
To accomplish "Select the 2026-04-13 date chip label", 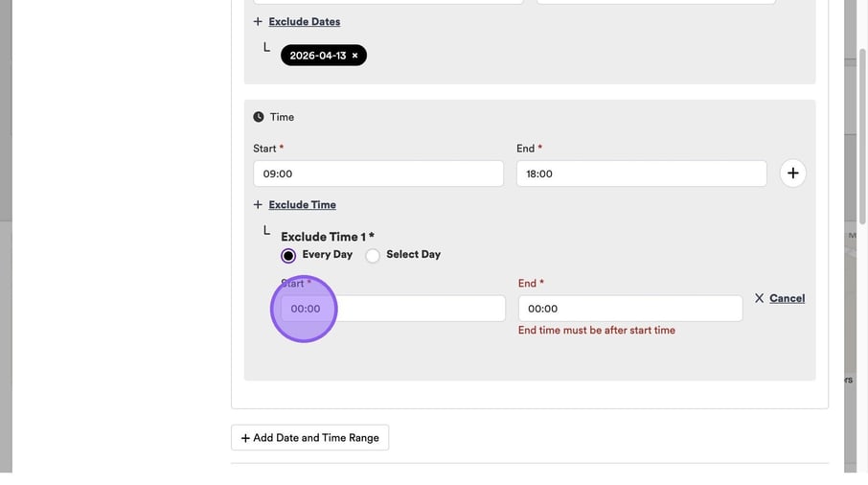I will (317, 56).
